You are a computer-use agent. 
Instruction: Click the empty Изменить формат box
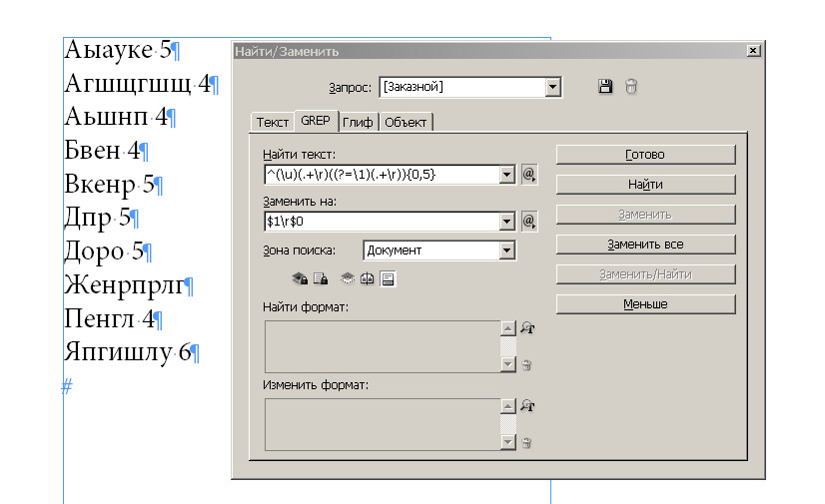coord(383,424)
